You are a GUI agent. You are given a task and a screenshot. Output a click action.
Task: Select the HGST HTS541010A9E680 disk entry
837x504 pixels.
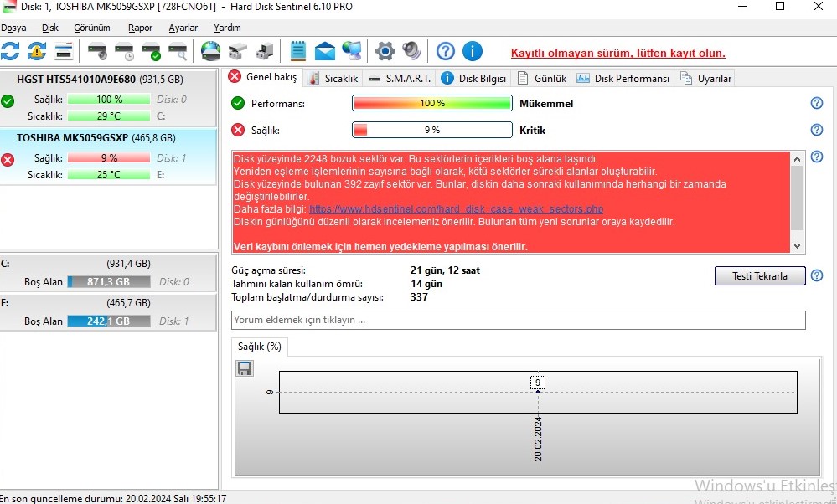click(108, 97)
